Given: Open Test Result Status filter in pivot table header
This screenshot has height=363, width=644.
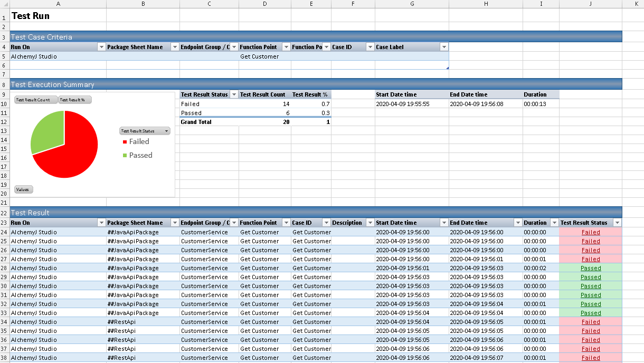Looking at the screenshot, I should click(x=233, y=94).
